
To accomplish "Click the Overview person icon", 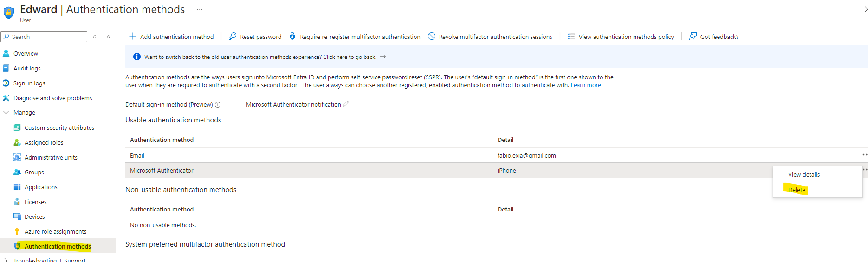I will [x=6, y=53].
